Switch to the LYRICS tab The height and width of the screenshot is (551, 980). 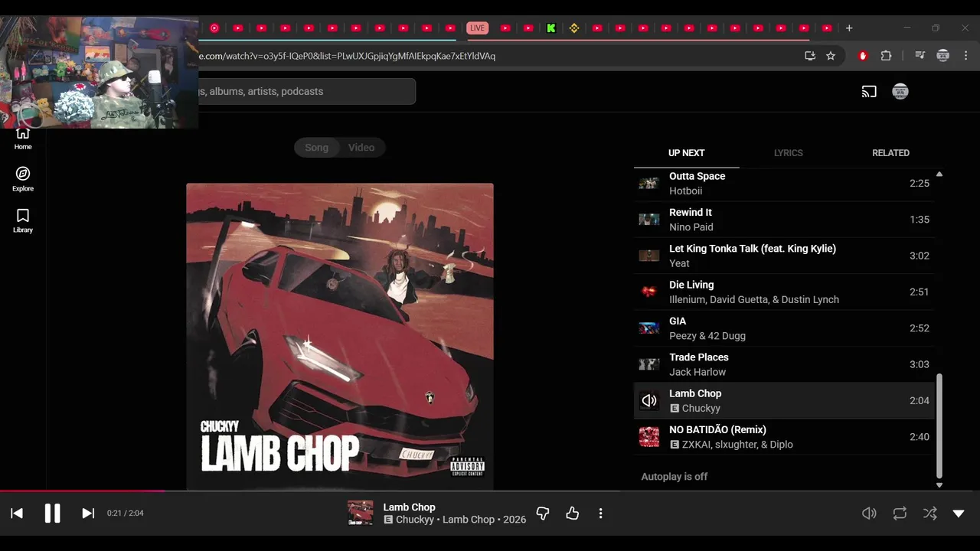(788, 153)
